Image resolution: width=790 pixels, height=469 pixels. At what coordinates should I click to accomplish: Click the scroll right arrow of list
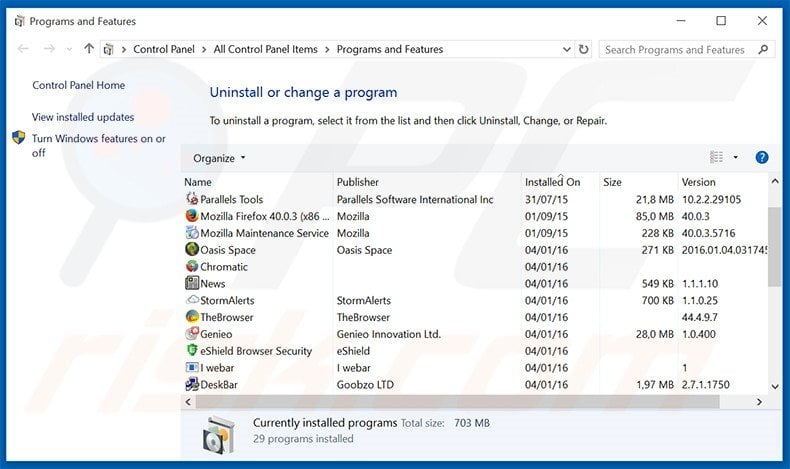tap(759, 401)
